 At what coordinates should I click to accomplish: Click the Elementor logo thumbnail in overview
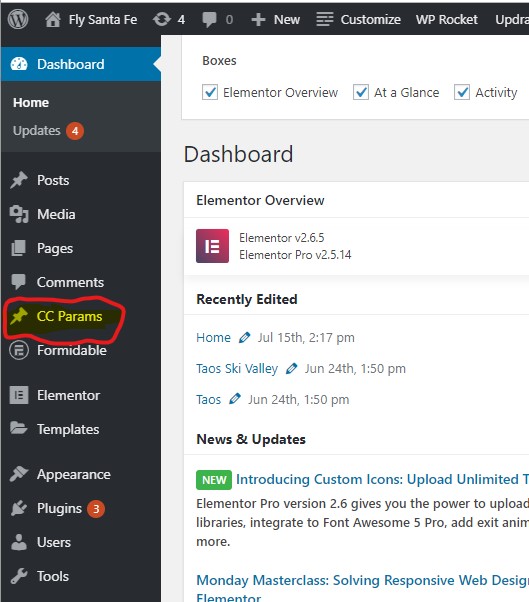point(212,246)
